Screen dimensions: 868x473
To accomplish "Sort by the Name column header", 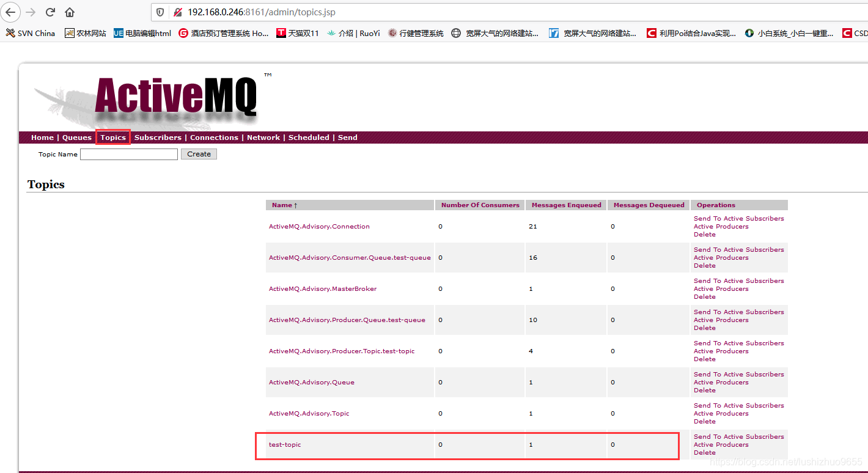I will [x=282, y=205].
